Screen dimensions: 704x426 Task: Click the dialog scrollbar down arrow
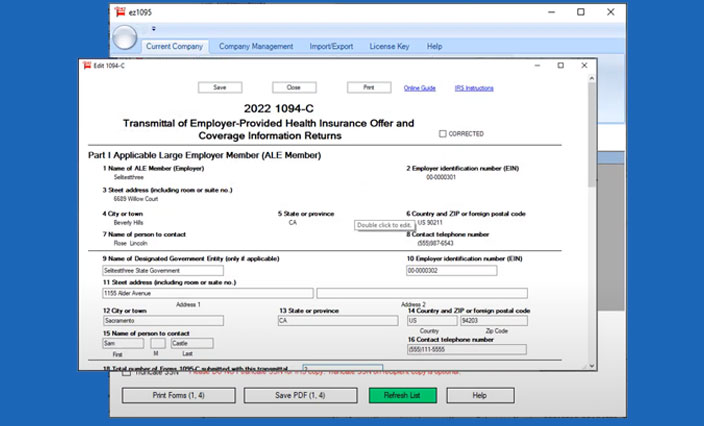pos(592,366)
